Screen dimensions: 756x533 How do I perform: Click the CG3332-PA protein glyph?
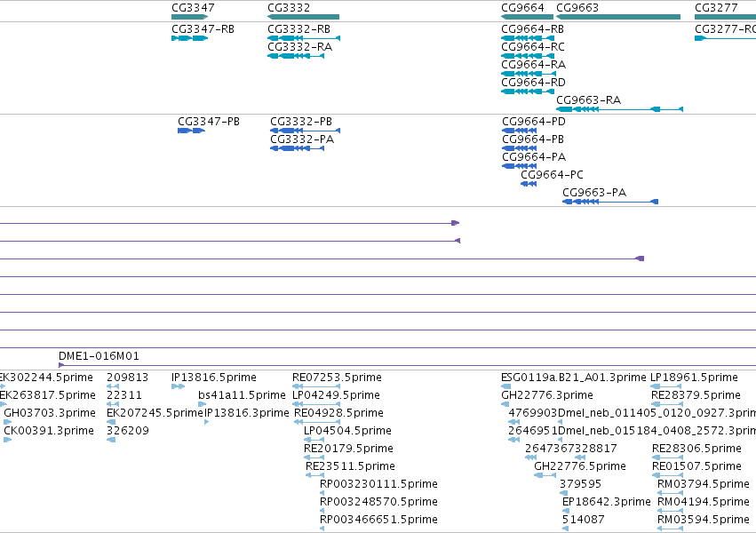(297, 148)
